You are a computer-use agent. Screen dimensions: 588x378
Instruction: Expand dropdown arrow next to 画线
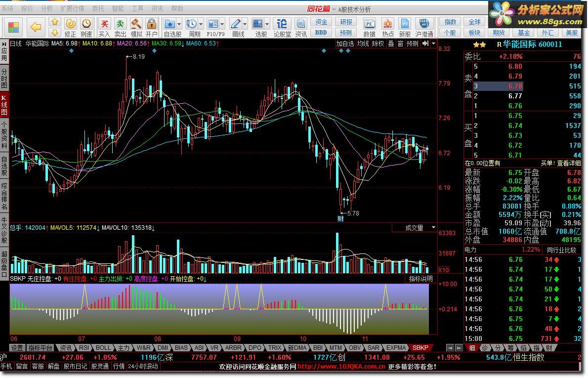[x=245, y=24]
